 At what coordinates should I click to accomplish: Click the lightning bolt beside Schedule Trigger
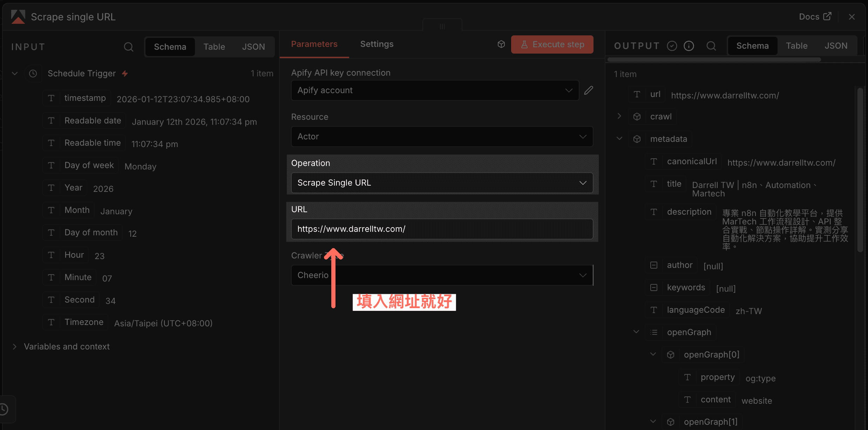[125, 73]
